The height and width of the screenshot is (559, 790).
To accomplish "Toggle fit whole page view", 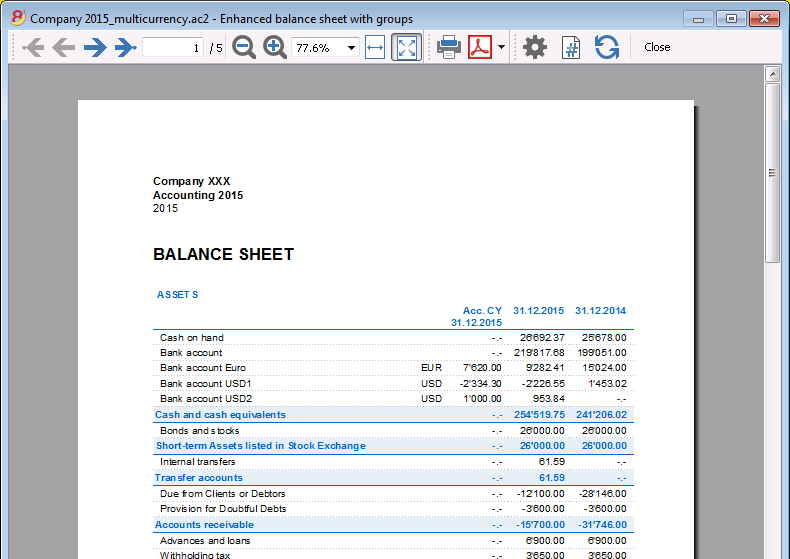I will (x=407, y=47).
